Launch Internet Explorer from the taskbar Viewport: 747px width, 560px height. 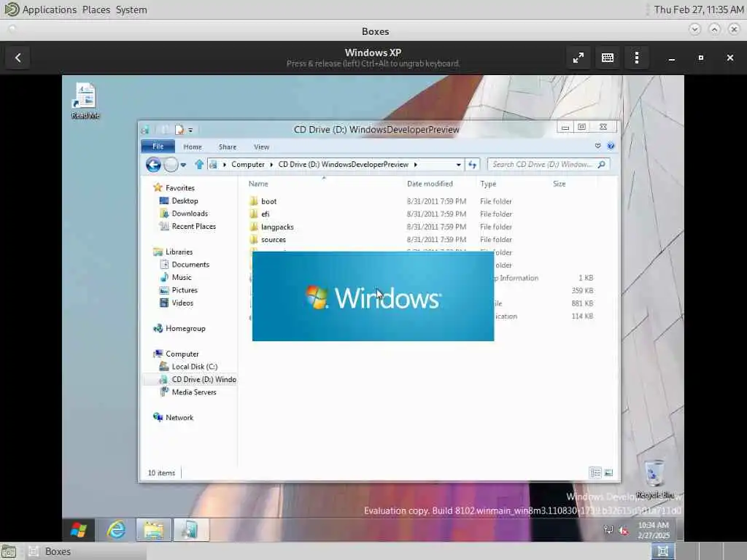tap(116, 529)
